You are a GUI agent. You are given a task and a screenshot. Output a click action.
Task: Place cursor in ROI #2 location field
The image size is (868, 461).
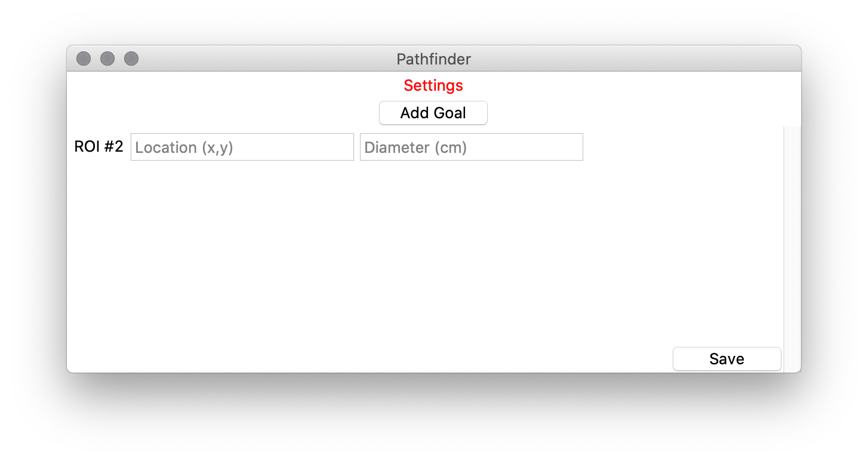click(242, 147)
